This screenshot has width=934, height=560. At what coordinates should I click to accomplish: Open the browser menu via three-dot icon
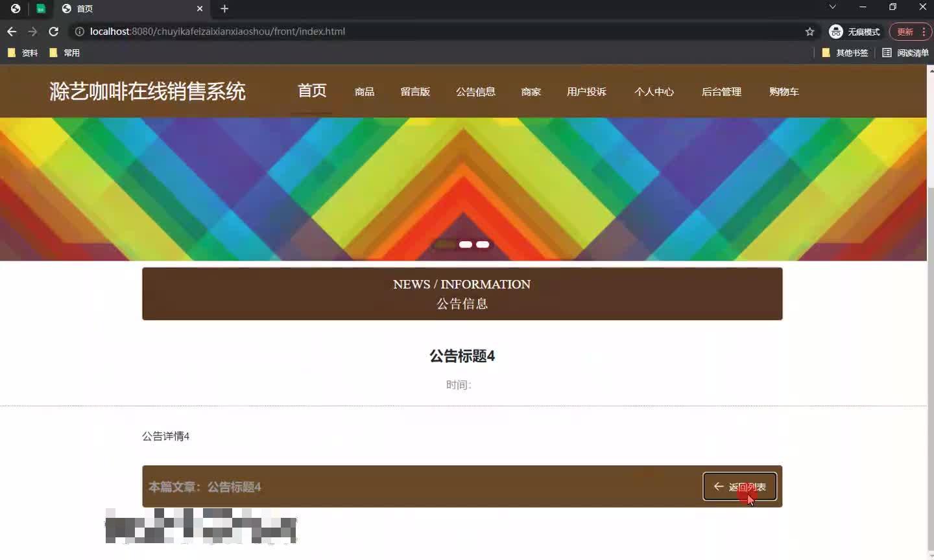pyautogui.click(x=924, y=31)
